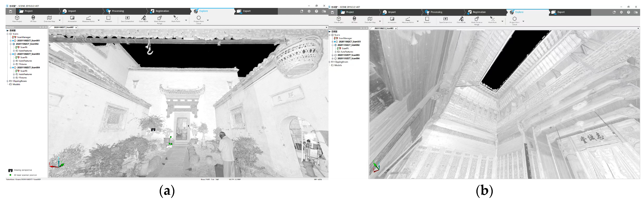
Task: Expand Pictures folder under Scan004 in left tree
Action: 14,78
